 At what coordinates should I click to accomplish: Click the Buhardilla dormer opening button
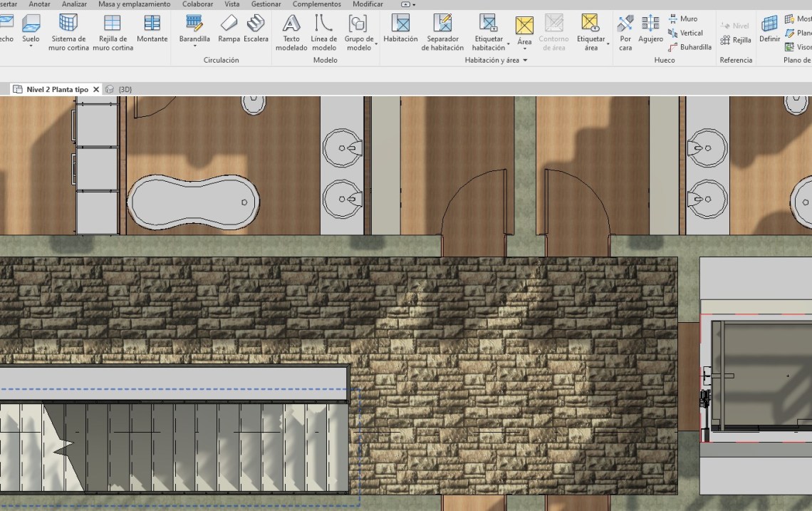[x=689, y=47]
